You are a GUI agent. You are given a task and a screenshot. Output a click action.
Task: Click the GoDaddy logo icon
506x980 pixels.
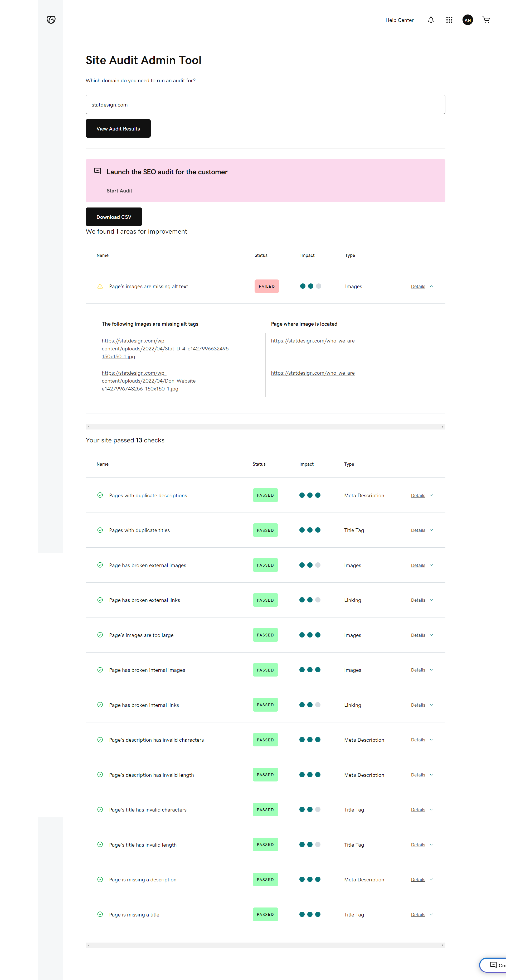click(x=51, y=20)
